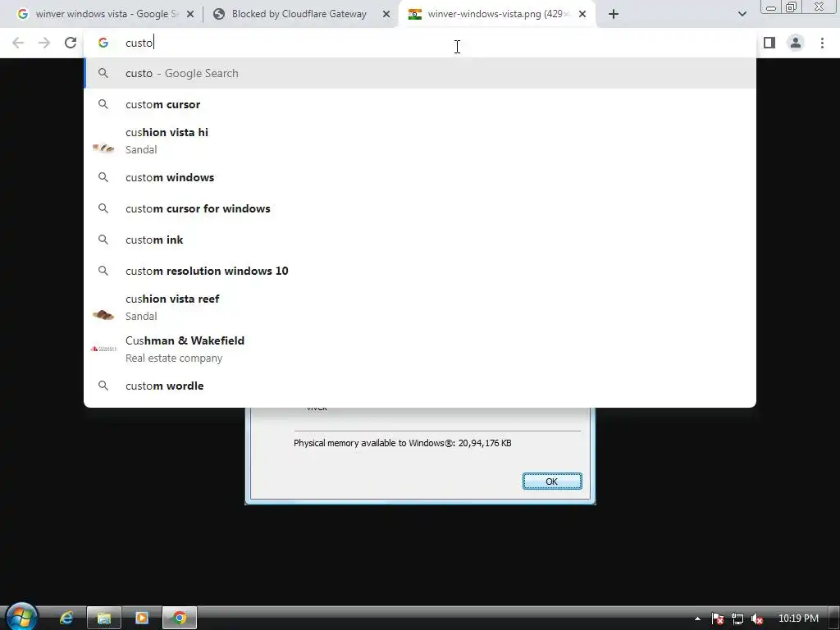Choose the custom cursor suggestion
The image size is (840, 630).
420,104
